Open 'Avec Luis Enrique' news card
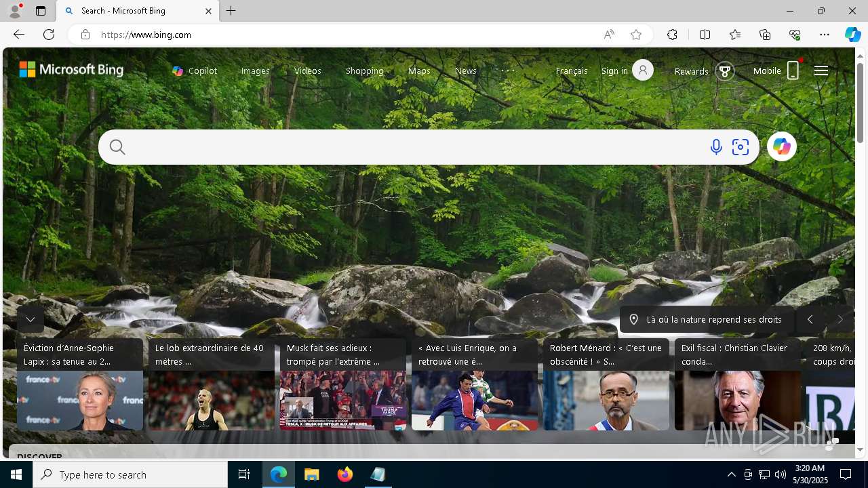Viewport: 868px width, 488px height. (475, 384)
